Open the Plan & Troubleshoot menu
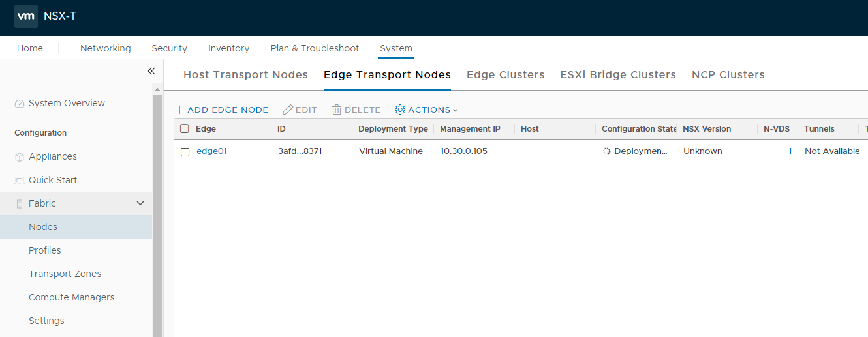The width and height of the screenshot is (868, 337). [x=315, y=48]
